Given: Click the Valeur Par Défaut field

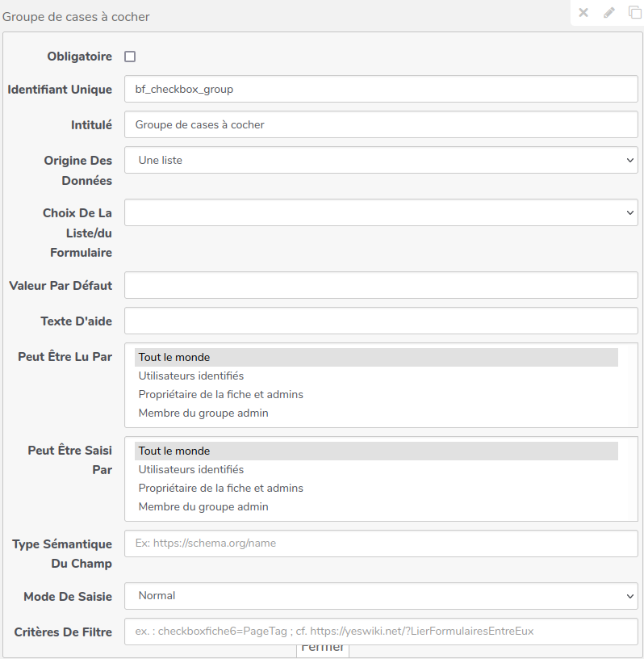Looking at the screenshot, I should pos(381,285).
